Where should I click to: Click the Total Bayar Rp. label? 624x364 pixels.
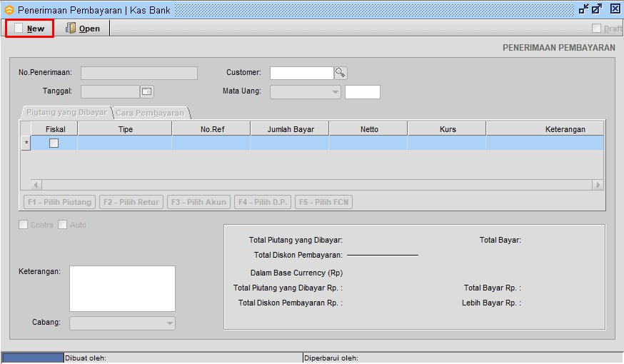pos(493,288)
